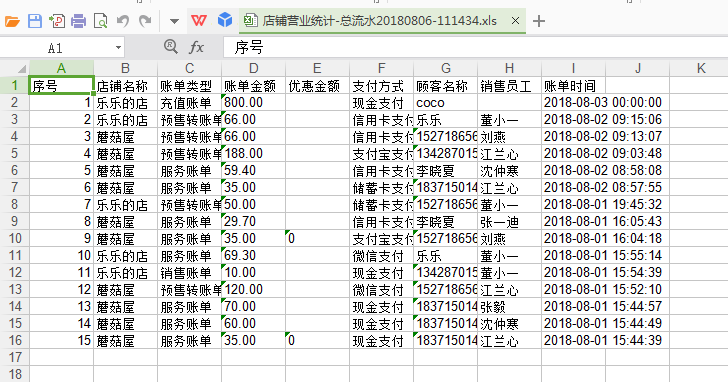This screenshot has height=382, width=728.
Task: Undo the last action
Action: (123, 21)
